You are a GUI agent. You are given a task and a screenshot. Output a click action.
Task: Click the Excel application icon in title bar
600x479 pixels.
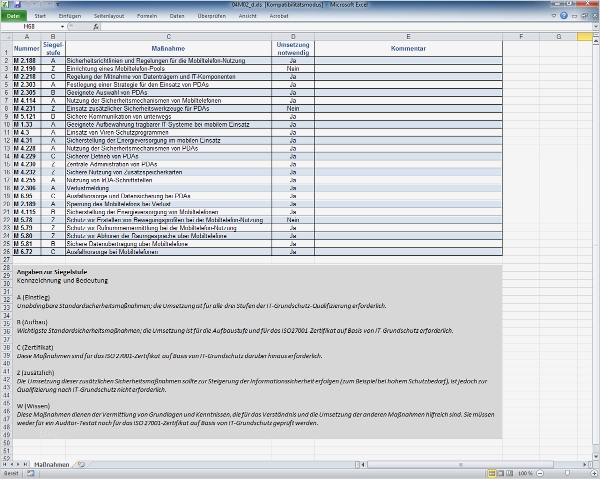[5, 5]
